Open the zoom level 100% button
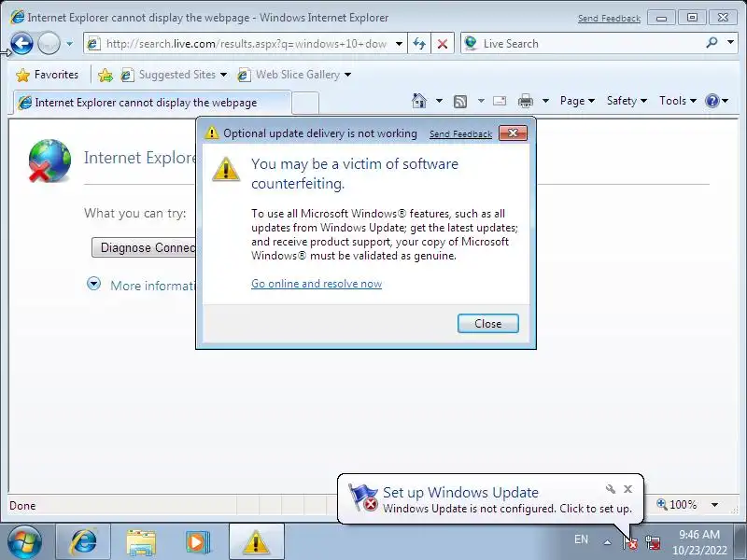Image resolution: width=747 pixels, height=560 pixels. tap(676, 505)
